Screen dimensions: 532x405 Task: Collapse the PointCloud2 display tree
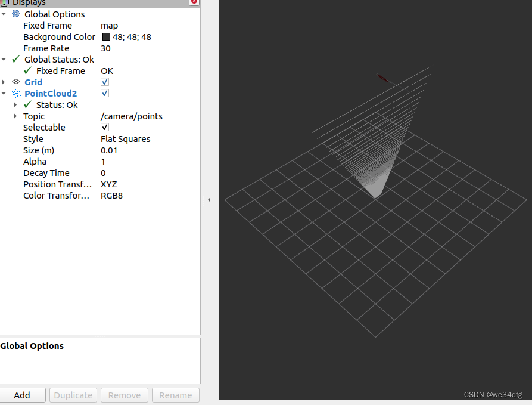click(x=4, y=93)
